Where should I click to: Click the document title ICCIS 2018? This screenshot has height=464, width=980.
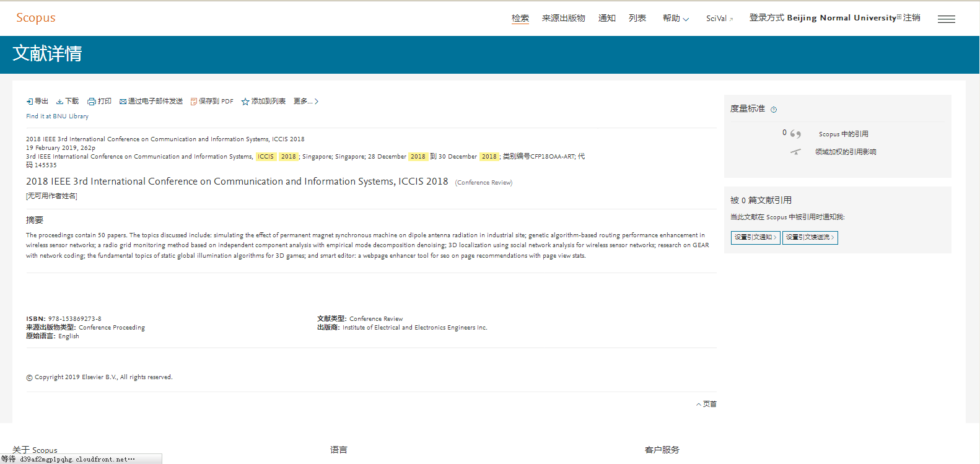click(x=237, y=182)
